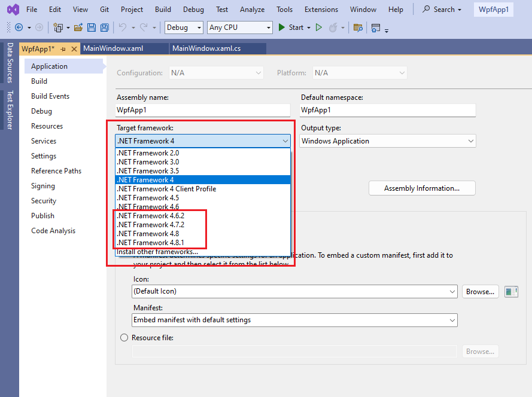Switch to the MainWindow.xaml tab
532x397 pixels.
(124, 48)
